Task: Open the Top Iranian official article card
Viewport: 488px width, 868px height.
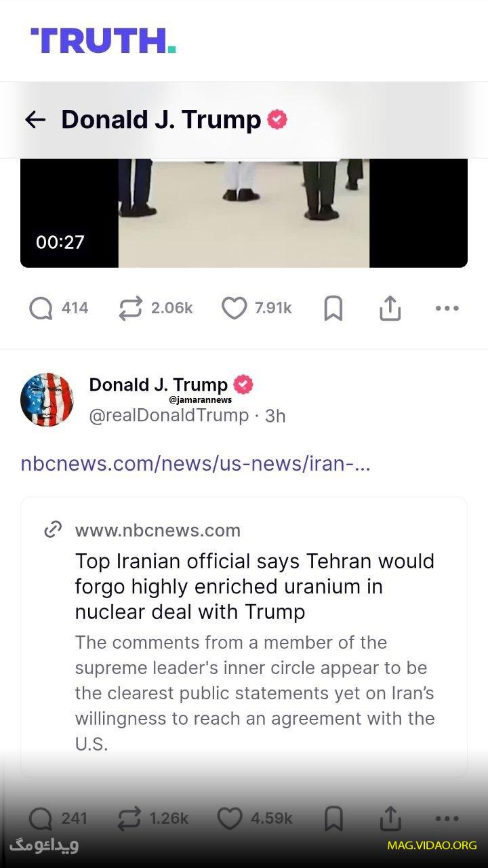Action: click(244, 637)
